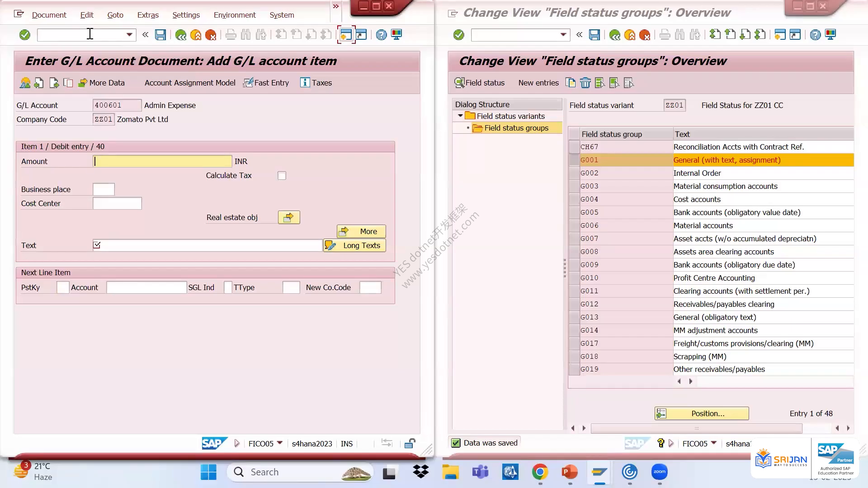This screenshot has width=868, height=488.
Task: Select row selector for G002 Internal Order
Action: click(574, 173)
